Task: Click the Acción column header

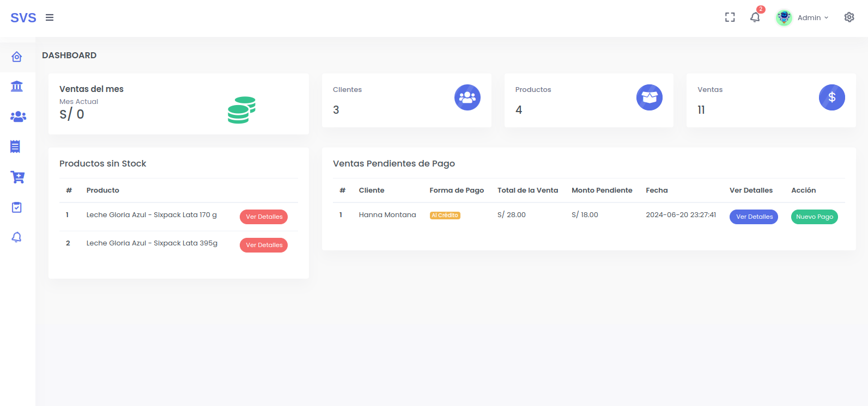Action: (804, 190)
